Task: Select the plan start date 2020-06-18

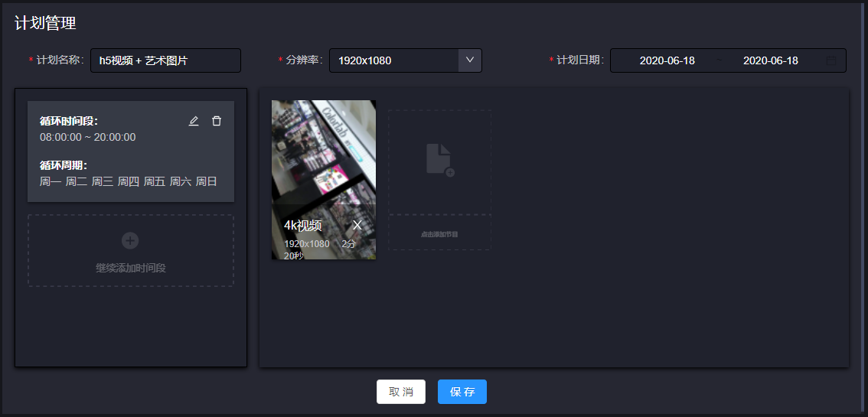Action: click(667, 61)
